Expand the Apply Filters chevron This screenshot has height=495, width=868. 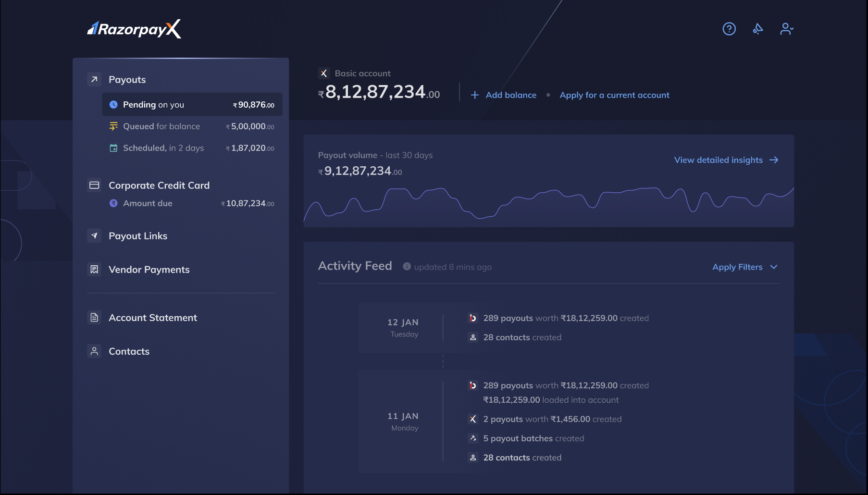click(x=774, y=267)
